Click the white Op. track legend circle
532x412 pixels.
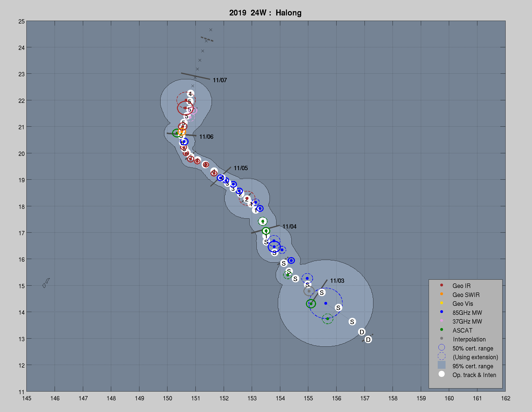[x=441, y=374]
